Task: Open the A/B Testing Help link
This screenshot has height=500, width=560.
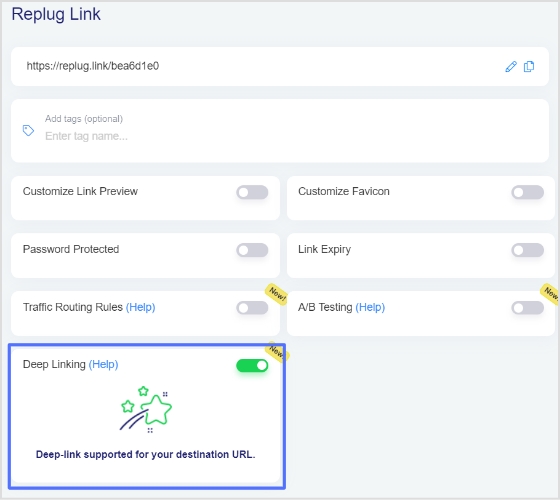Action: point(370,307)
